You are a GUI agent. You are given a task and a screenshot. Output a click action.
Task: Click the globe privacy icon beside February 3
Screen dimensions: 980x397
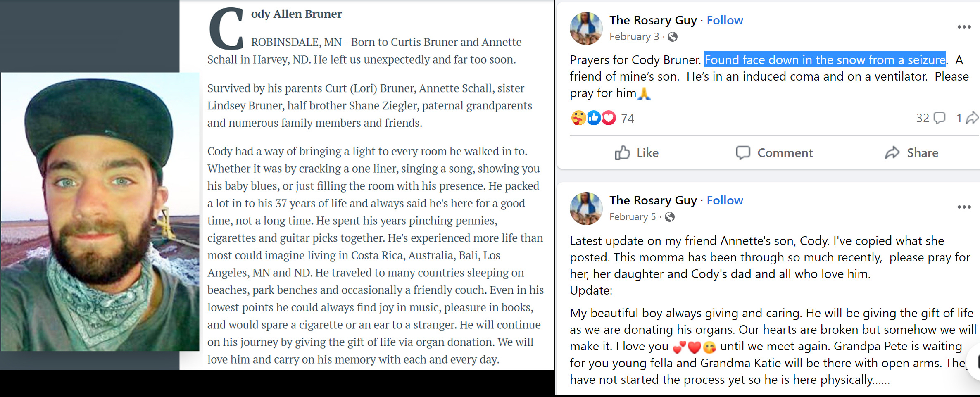(x=673, y=37)
